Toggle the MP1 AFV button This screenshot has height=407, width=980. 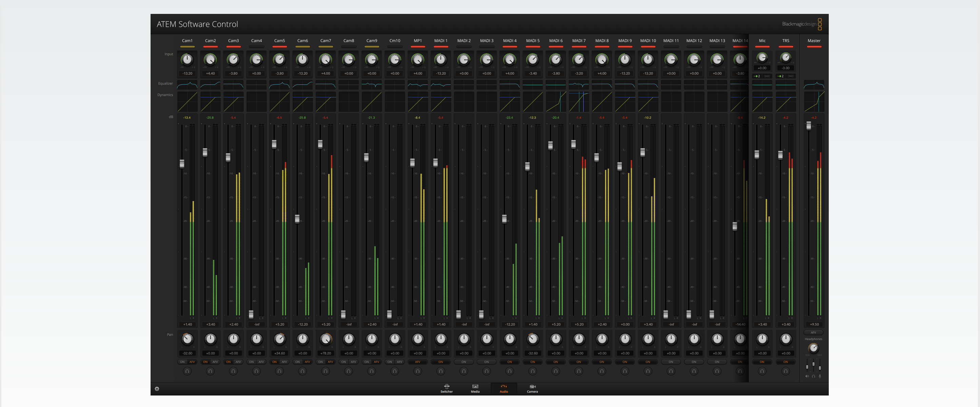(x=418, y=362)
